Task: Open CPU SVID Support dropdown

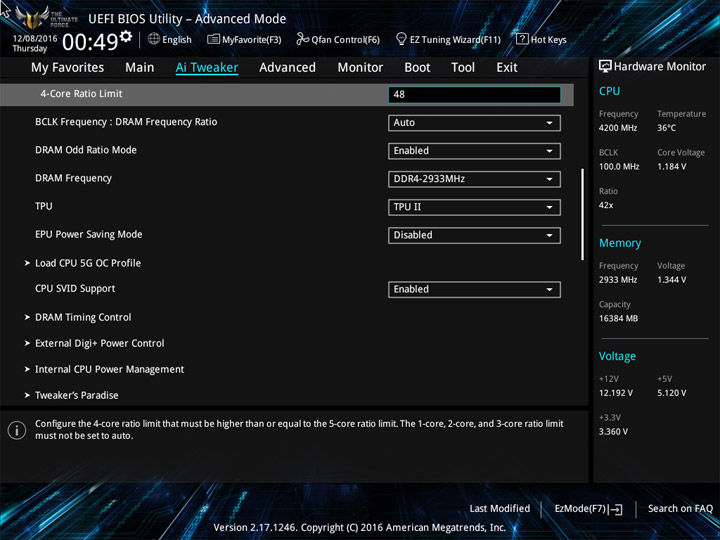Action: tap(474, 290)
